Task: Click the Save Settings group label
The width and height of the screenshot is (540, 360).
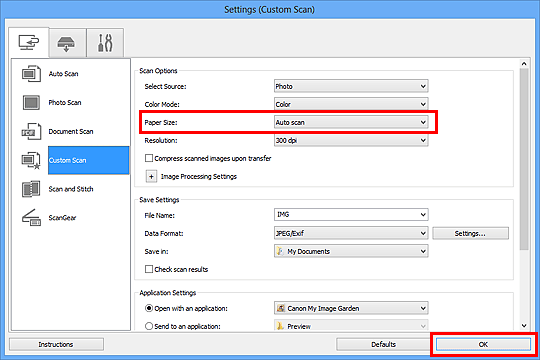Action: point(159,200)
